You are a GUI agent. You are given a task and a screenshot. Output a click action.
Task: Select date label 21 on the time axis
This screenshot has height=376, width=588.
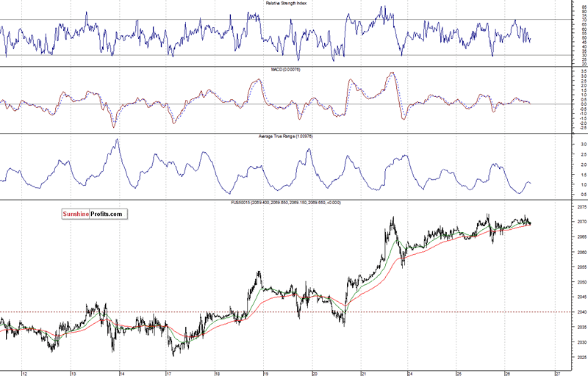click(x=363, y=373)
